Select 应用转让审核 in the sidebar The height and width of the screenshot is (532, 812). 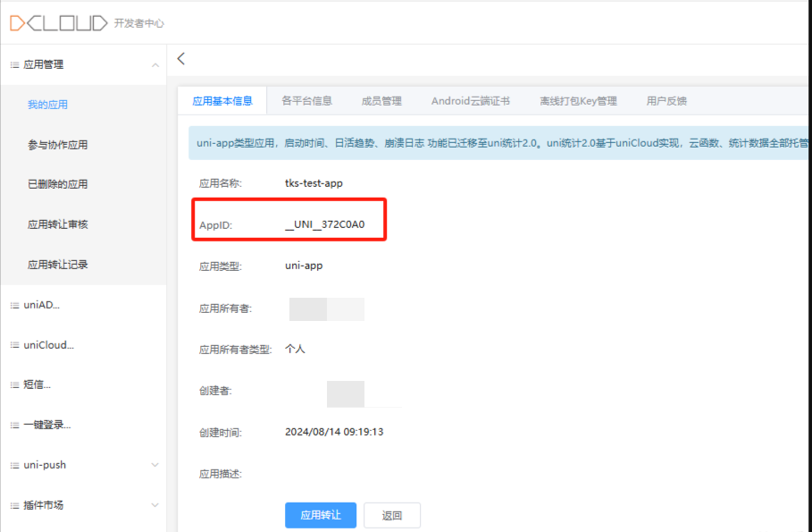tap(57, 224)
